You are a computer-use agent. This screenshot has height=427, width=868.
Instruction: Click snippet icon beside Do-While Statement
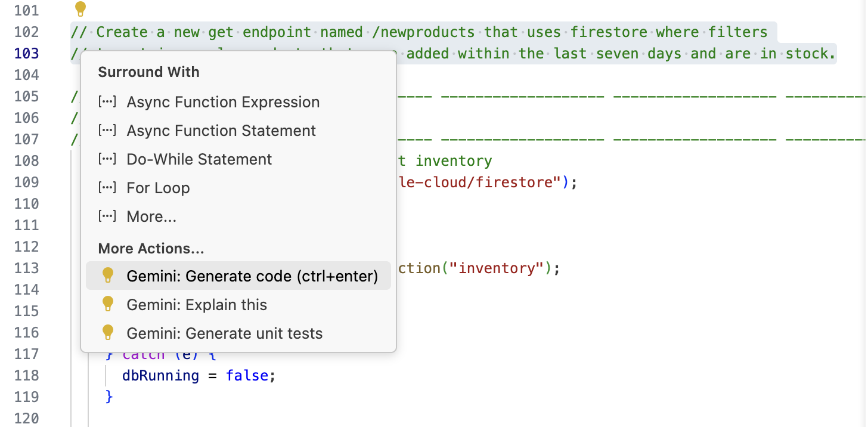107,159
